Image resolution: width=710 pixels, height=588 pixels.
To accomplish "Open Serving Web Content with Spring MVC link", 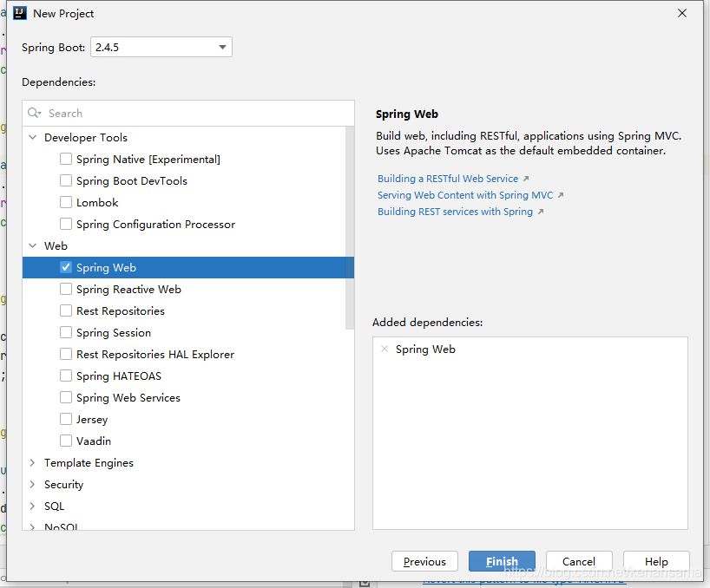I will pyautogui.click(x=465, y=195).
